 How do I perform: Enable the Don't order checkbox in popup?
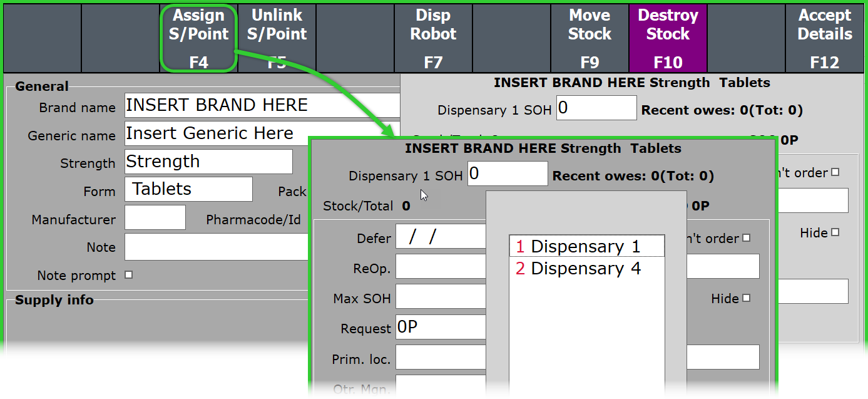tap(746, 239)
